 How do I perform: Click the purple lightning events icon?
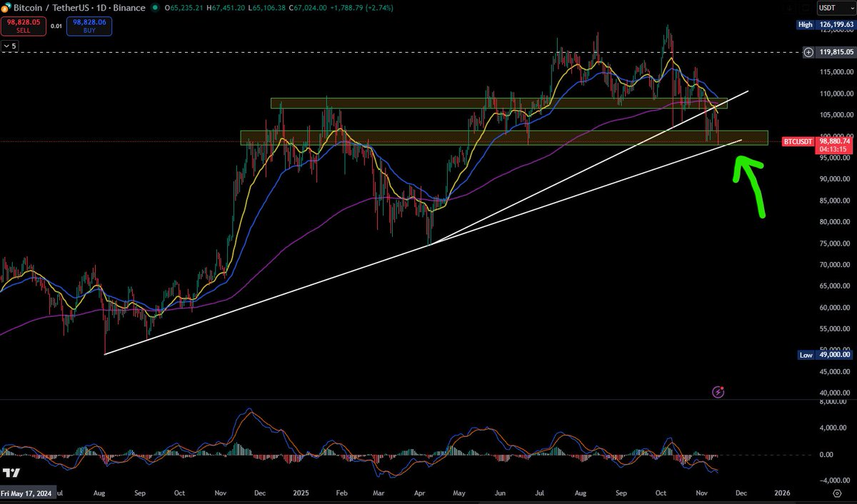pos(718,391)
